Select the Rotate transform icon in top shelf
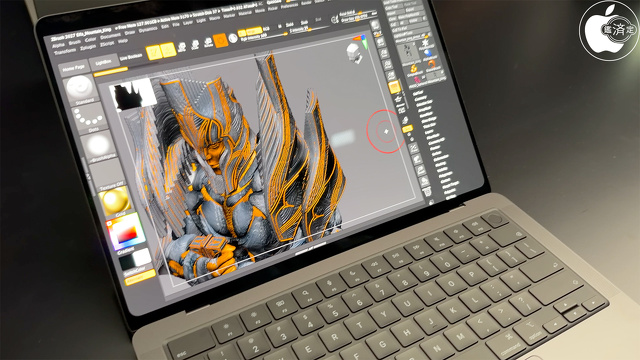 click(208, 42)
